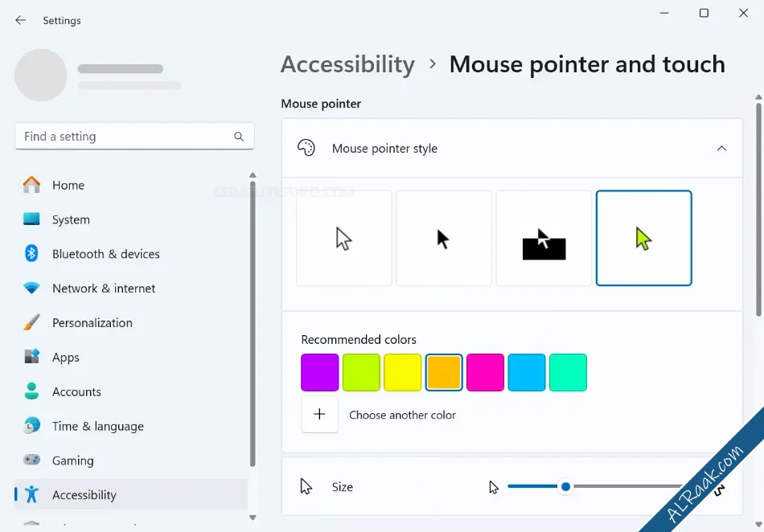Click the pointer Size slider handle
The image size is (764, 532).
click(x=565, y=486)
